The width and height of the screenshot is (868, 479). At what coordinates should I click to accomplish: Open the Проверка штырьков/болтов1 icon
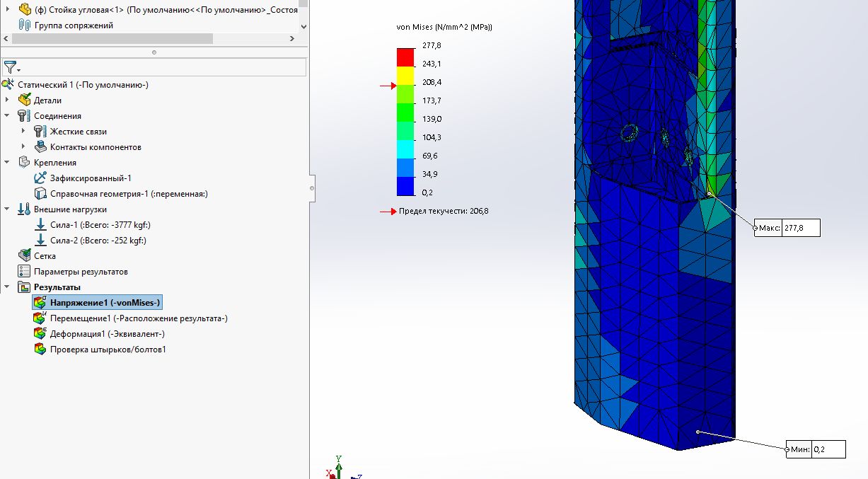coord(40,350)
